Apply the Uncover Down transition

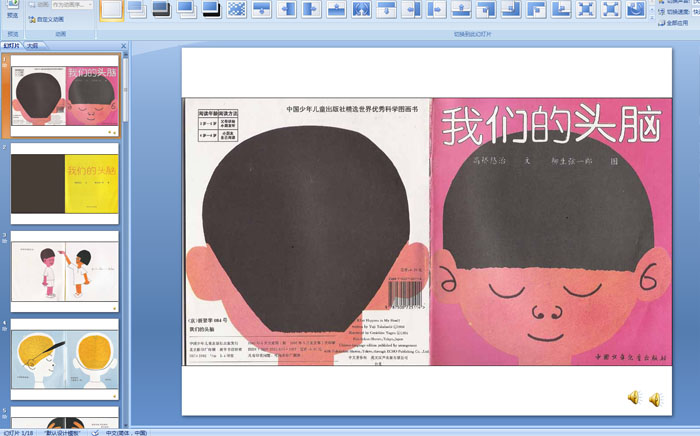387,9
